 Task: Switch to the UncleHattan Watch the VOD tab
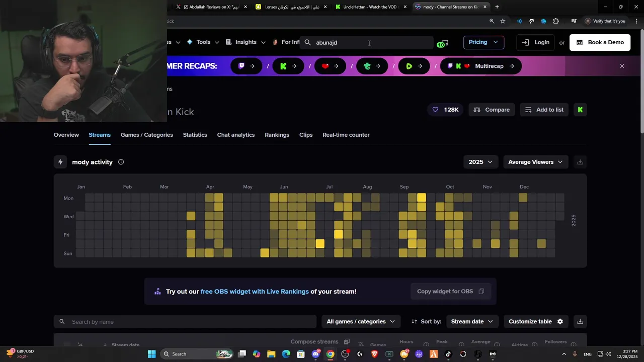click(x=371, y=7)
